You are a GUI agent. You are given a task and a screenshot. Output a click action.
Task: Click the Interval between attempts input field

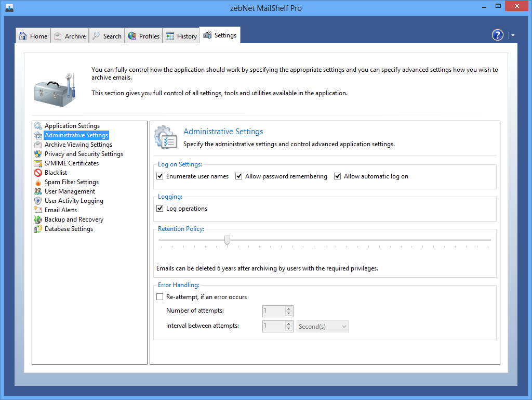(274, 326)
